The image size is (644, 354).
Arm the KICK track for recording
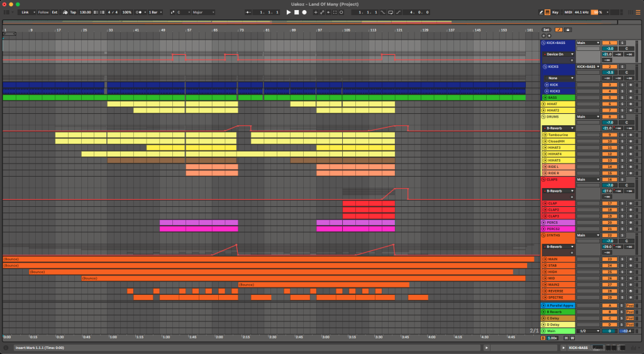coord(630,85)
